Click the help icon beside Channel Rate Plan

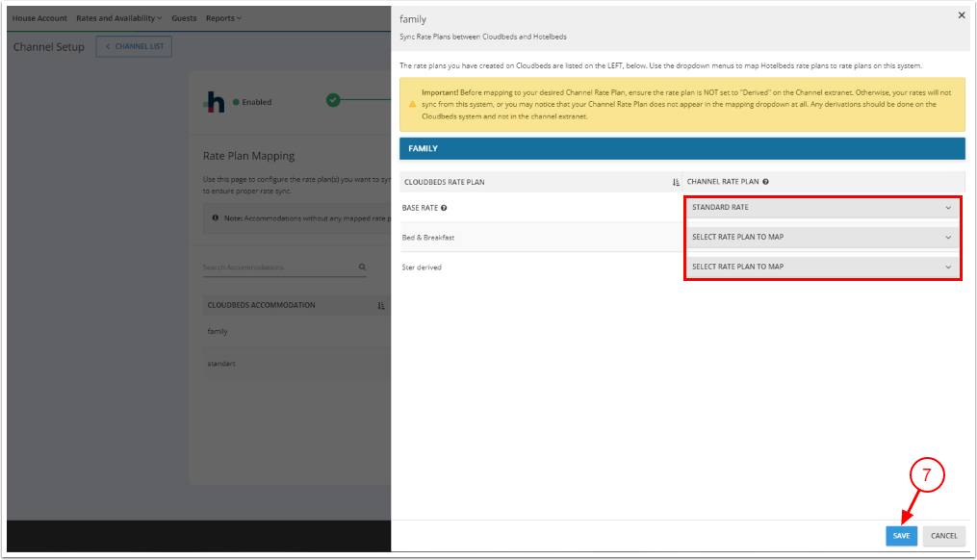pos(765,182)
